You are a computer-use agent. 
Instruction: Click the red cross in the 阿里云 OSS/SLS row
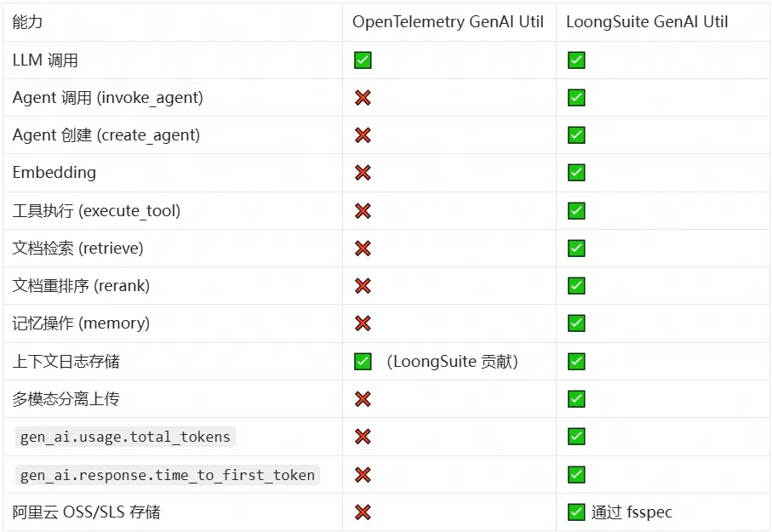363,512
